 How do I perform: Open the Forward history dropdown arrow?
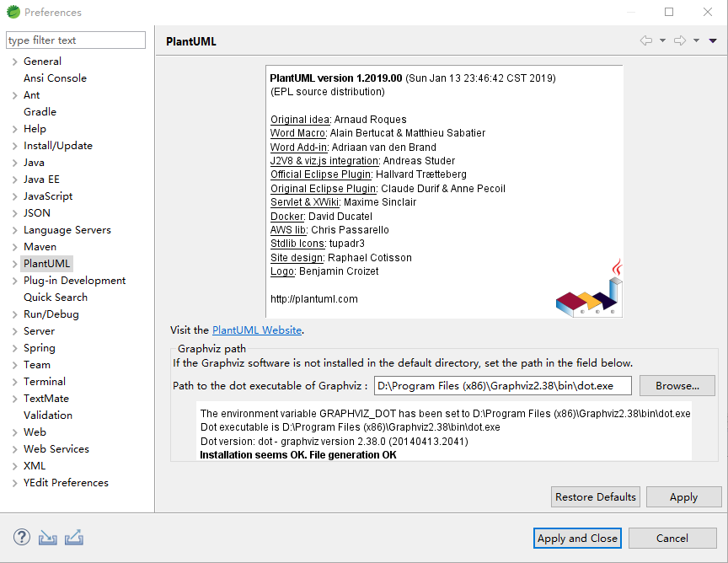(x=697, y=40)
